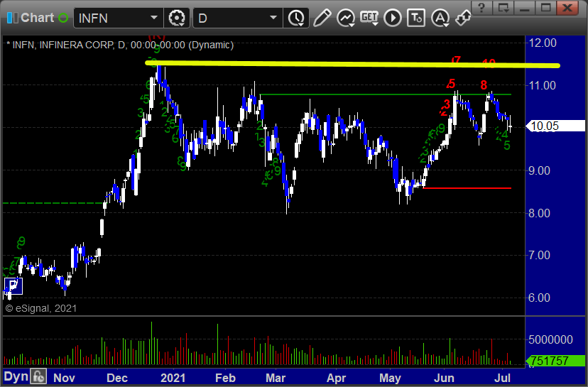
Task: Toggle the lock-clock time scale icon
Action: 38,376
